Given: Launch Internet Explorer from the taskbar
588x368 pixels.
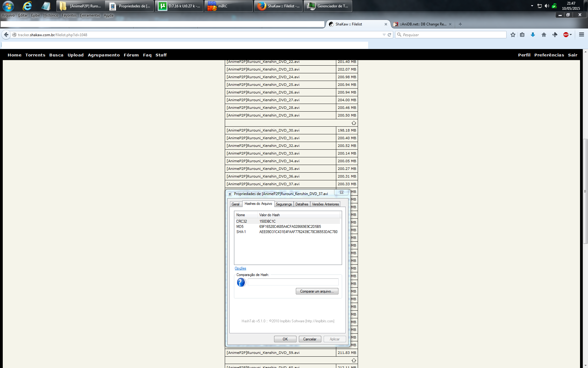Looking at the screenshot, I should point(27,6).
